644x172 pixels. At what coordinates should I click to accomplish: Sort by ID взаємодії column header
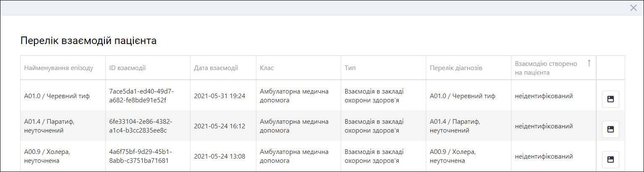[127, 68]
